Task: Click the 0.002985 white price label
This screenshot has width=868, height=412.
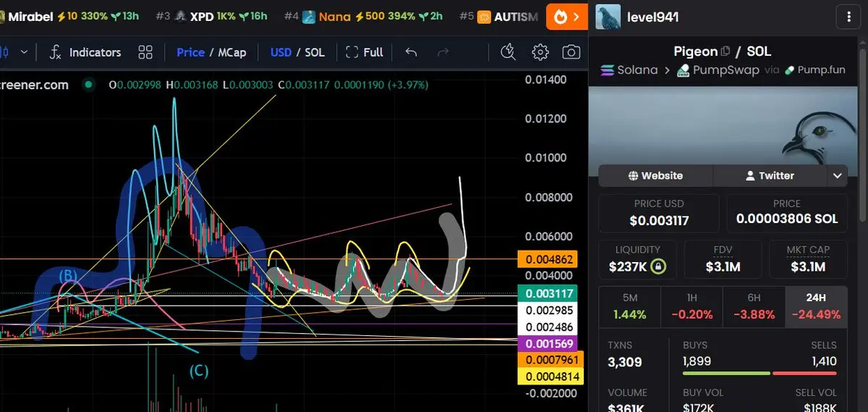Action: pyautogui.click(x=548, y=311)
